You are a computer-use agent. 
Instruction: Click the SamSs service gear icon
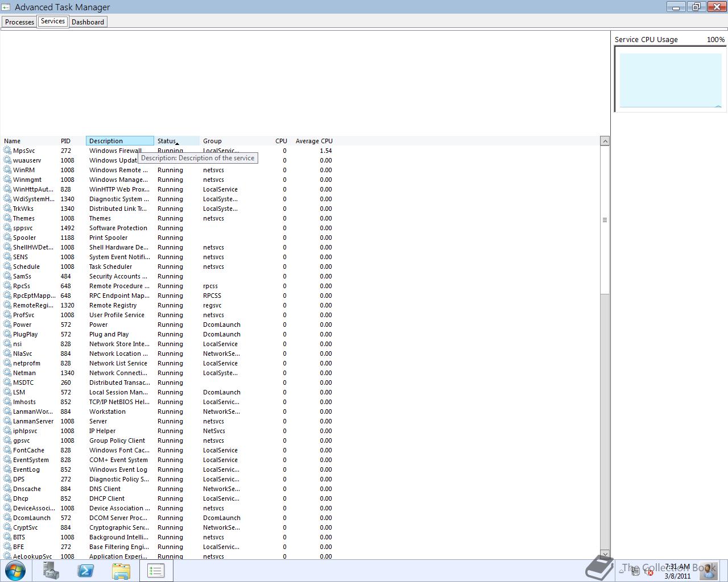(x=7, y=276)
